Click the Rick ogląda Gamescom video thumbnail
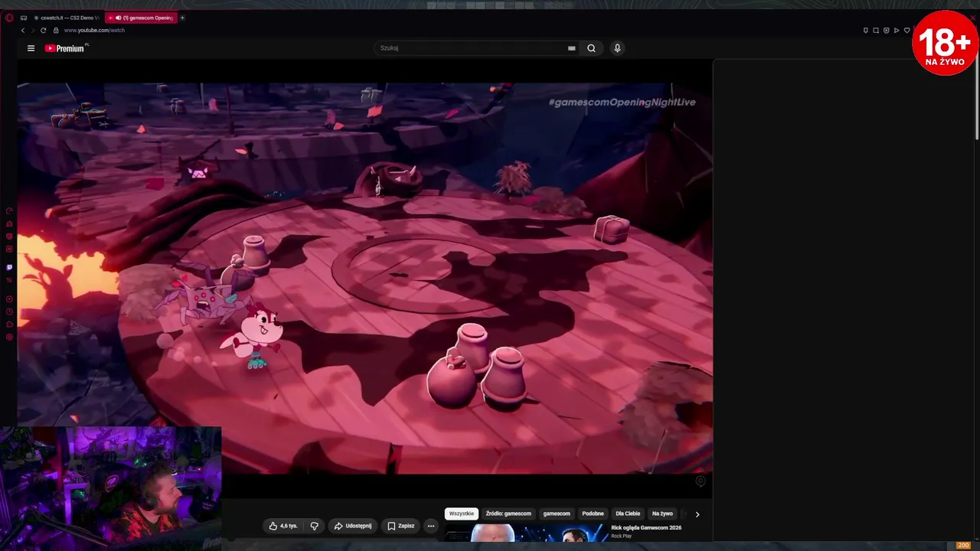The image size is (980, 551). pos(527,533)
